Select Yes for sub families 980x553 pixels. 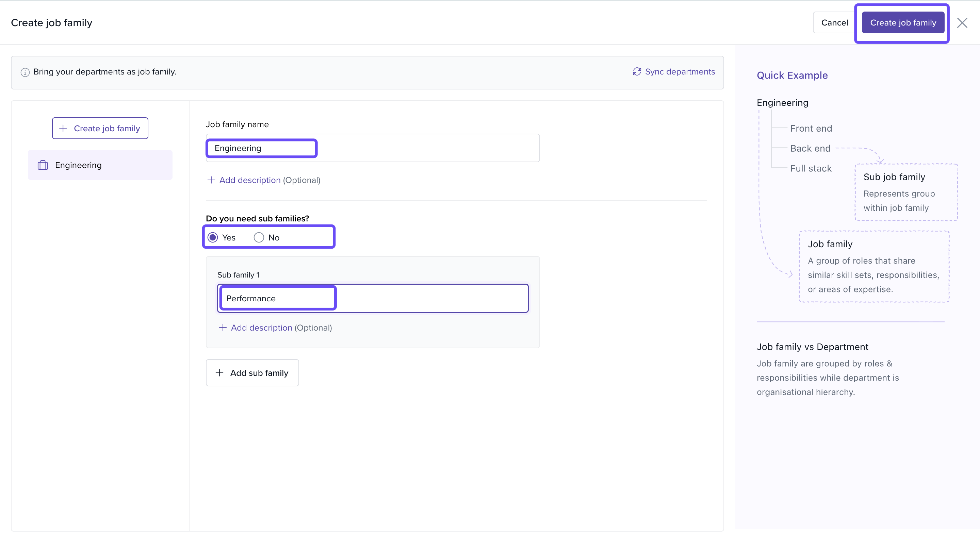213,237
